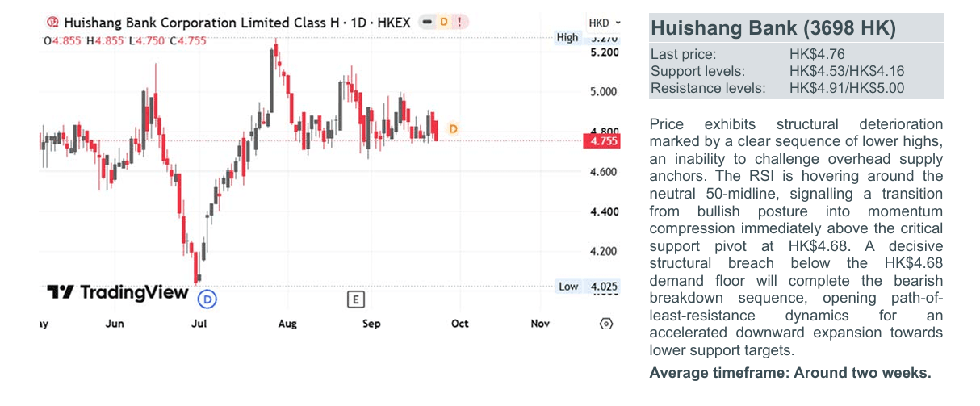Click the 4.600 price axis label

click(x=605, y=172)
